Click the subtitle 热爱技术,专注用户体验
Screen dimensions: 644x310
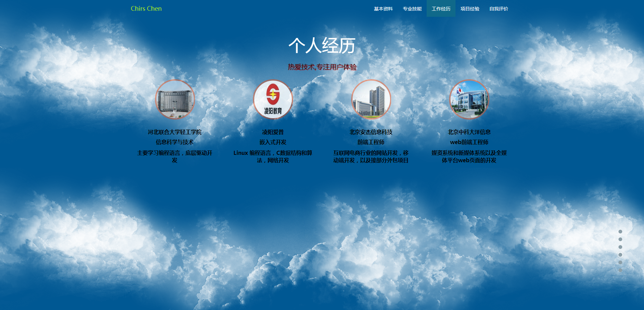click(322, 67)
